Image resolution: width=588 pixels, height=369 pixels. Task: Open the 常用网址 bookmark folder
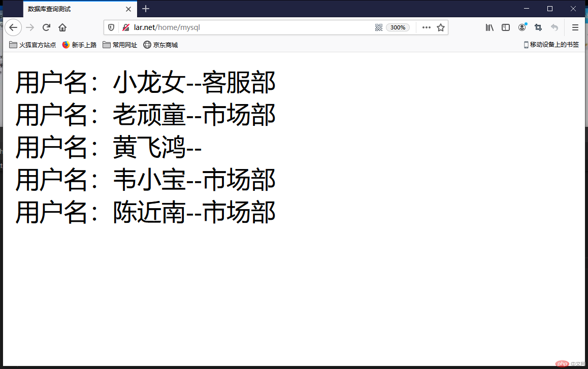click(120, 45)
